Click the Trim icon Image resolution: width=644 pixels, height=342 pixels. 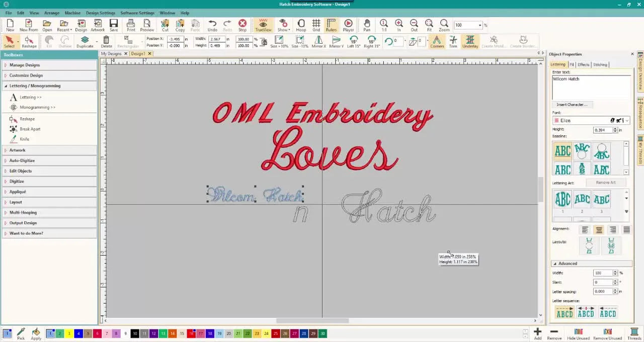(453, 42)
